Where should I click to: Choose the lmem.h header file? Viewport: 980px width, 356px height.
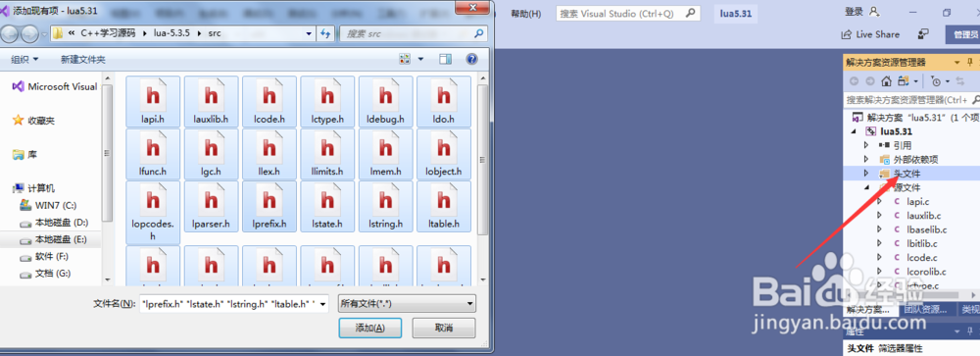385,154
